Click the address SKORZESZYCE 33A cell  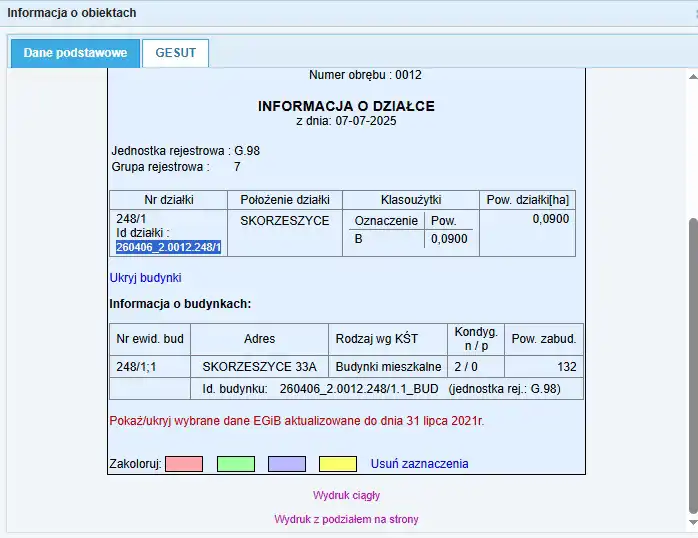(259, 367)
